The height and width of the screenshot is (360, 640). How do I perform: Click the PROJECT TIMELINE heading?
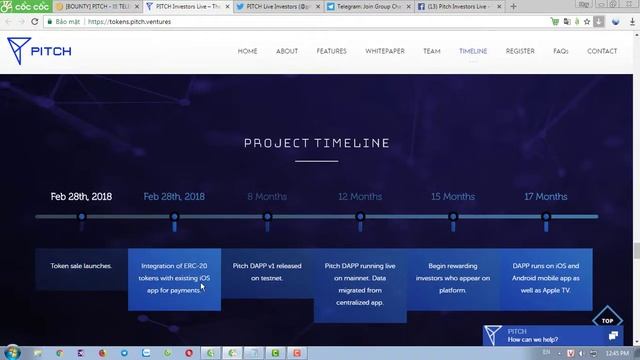[x=317, y=143]
